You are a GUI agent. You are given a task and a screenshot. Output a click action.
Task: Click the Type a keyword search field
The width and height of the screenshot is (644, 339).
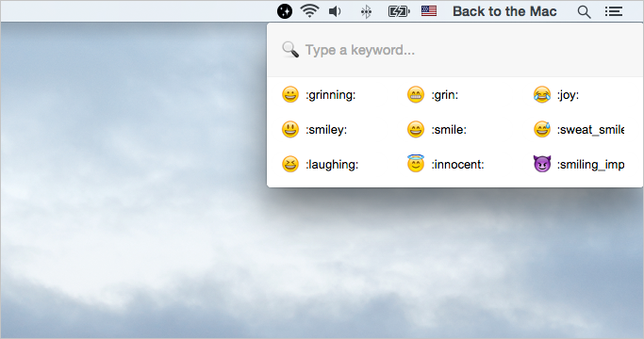point(455,50)
